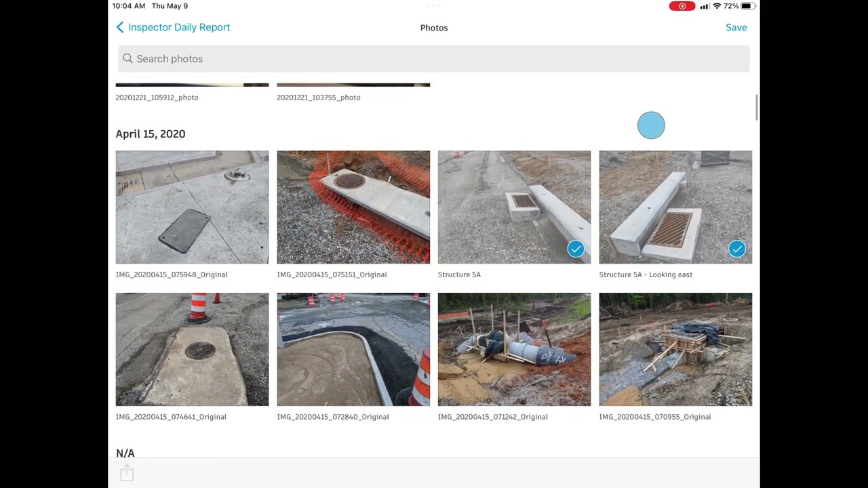Open the Structure 5A photo thumbnail

point(514,207)
